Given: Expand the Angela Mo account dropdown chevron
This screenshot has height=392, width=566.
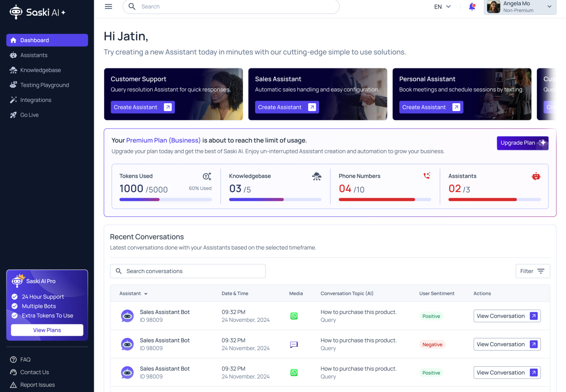Looking at the screenshot, I should 549,7.
